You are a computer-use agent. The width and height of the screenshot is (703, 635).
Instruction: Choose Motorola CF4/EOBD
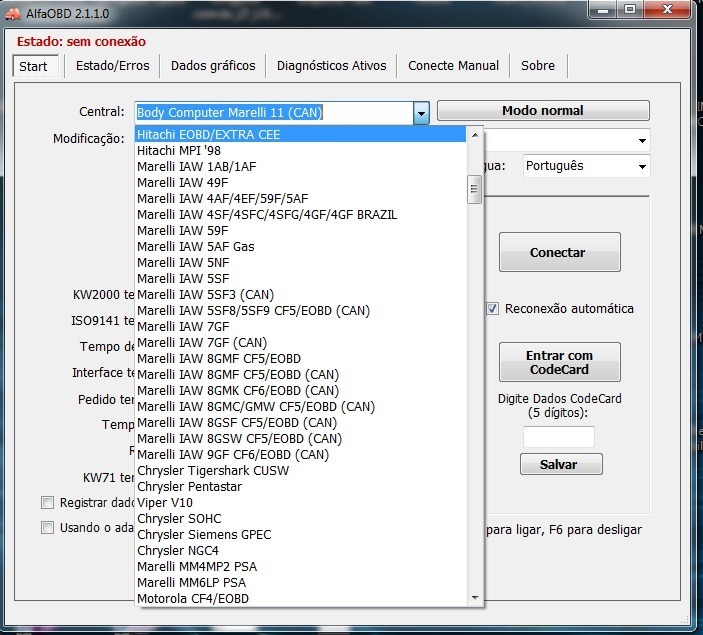click(300, 599)
